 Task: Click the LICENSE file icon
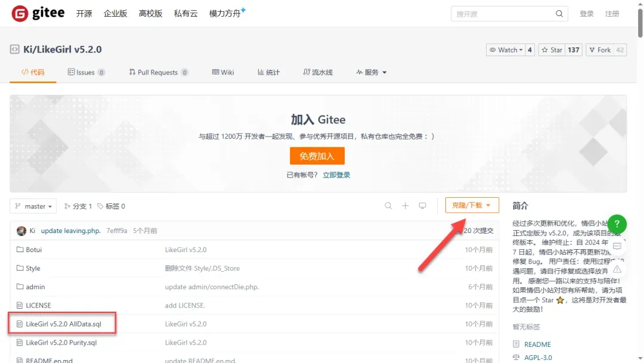[19, 305]
